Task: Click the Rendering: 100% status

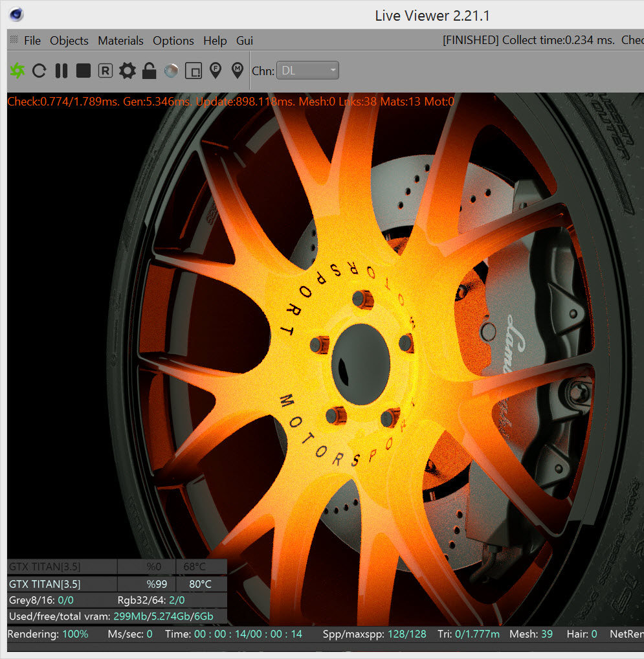Action: [x=48, y=634]
